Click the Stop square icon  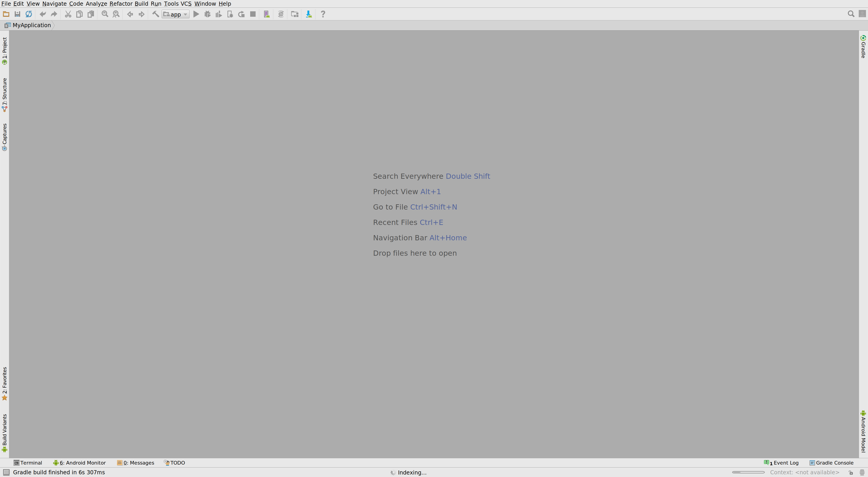253,14
